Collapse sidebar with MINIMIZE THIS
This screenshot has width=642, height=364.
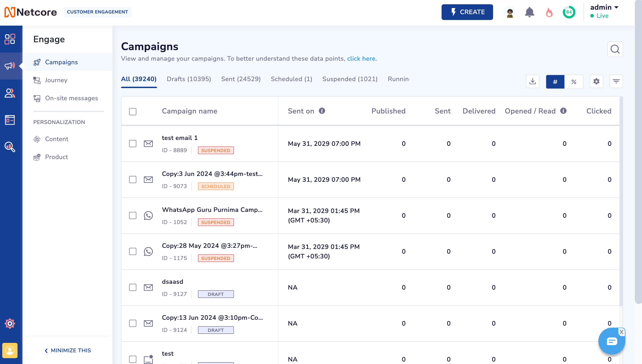click(67, 350)
